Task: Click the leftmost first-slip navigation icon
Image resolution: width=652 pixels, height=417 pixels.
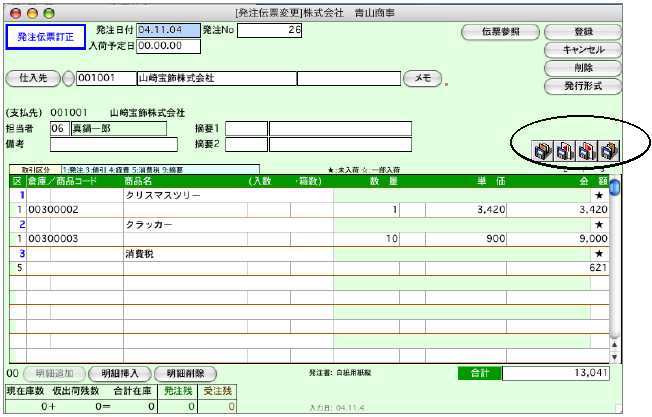Action: point(543,151)
